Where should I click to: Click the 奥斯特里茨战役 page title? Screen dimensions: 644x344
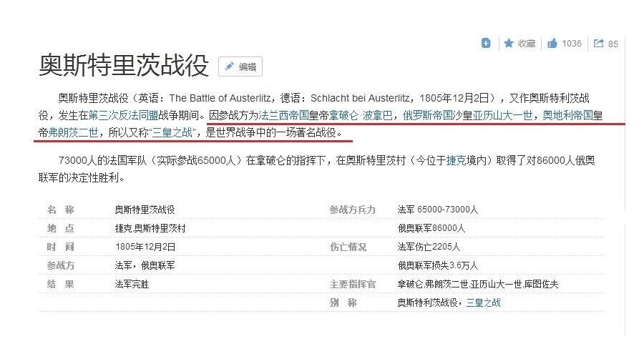pyautogui.click(x=124, y=66)
